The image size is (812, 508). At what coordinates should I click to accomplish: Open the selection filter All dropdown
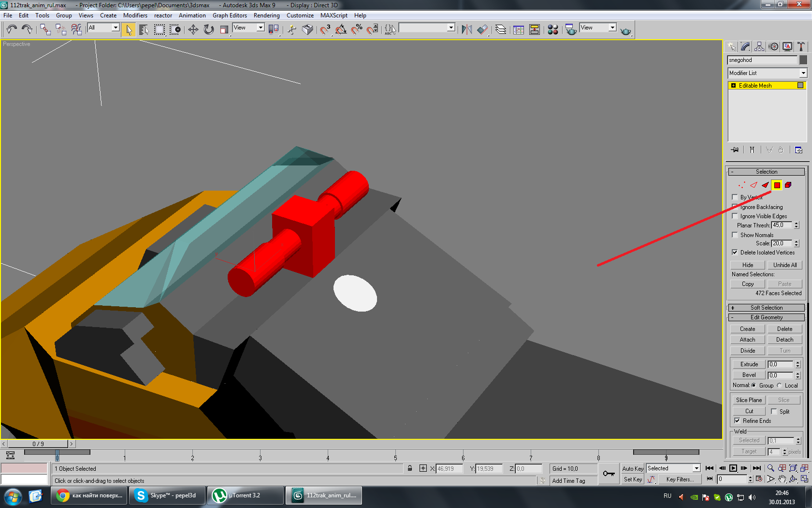116,28
